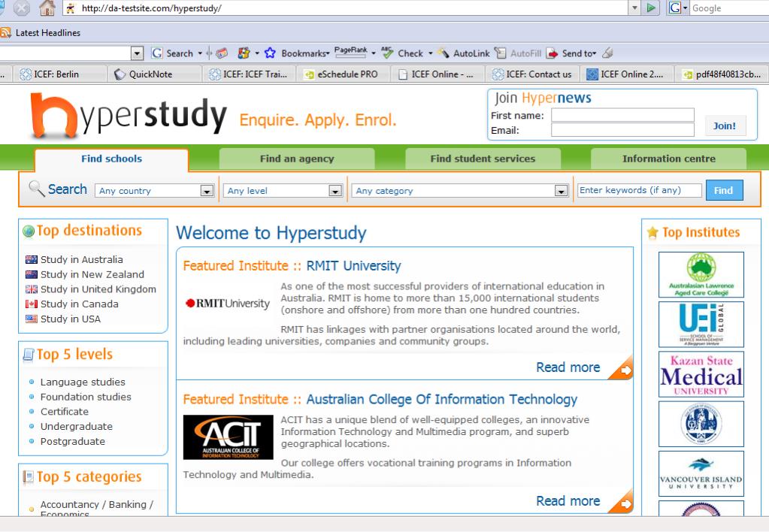
Task: Open the Postgraduate level link
Action: point(73,441)
